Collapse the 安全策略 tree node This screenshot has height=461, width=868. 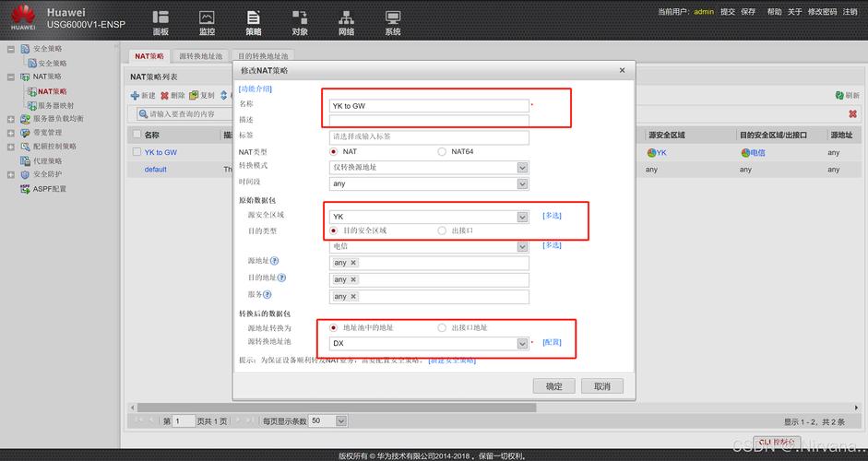click(x=10, y=49)
